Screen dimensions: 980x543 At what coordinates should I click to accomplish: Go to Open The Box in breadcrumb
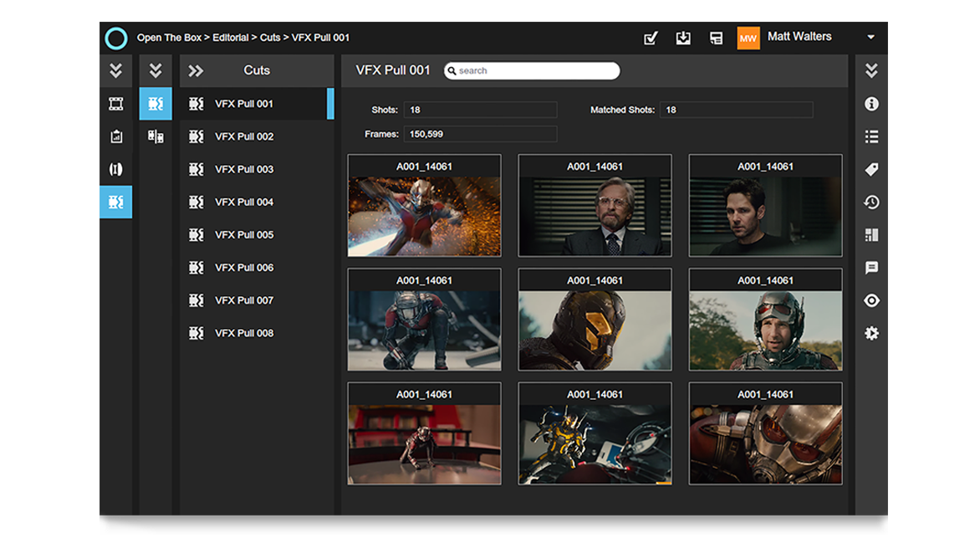(169, 38)
